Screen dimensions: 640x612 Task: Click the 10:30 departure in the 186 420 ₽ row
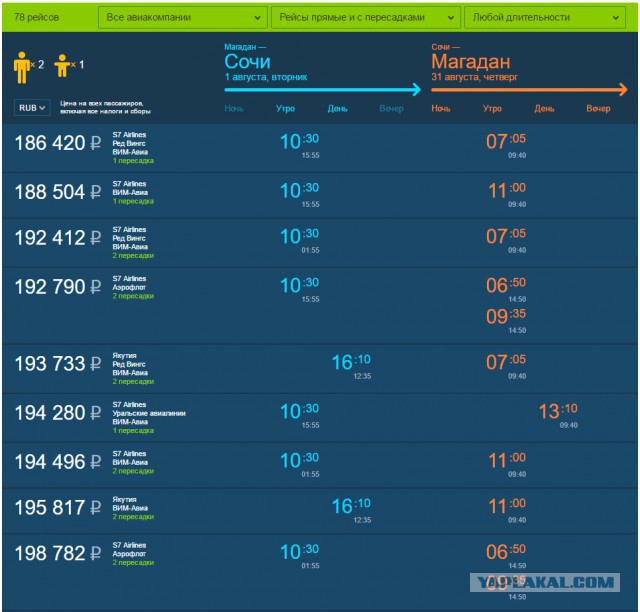300,142
